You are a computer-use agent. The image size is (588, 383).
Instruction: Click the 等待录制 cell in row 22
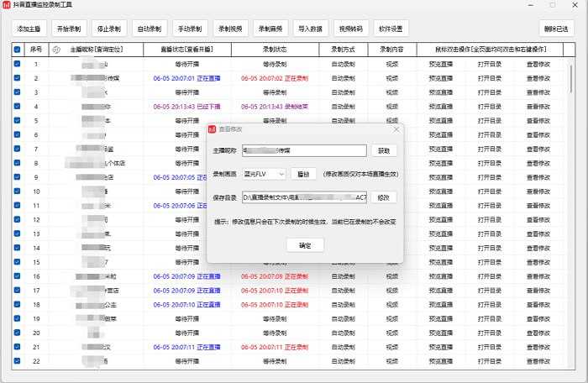275,361
